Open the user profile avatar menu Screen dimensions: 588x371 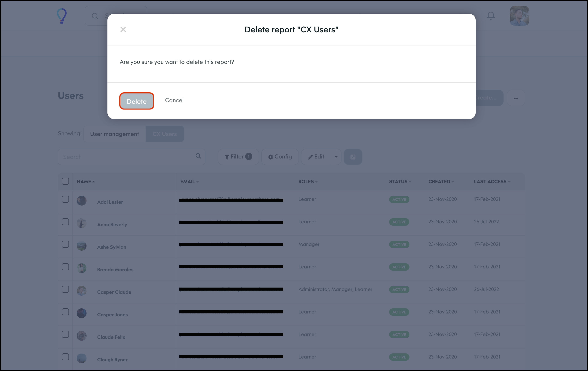pos(519,16)
